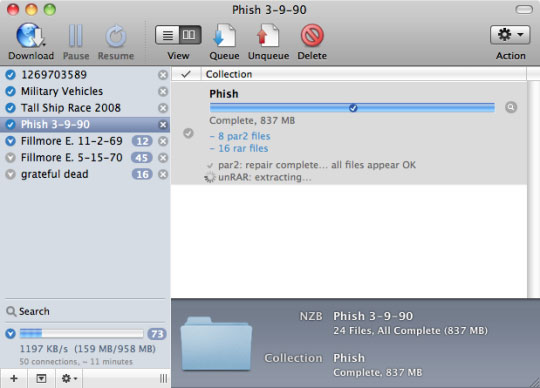Click the Download globe icon
The height and width of the screenshot is (388, 540).
point(31,35)
